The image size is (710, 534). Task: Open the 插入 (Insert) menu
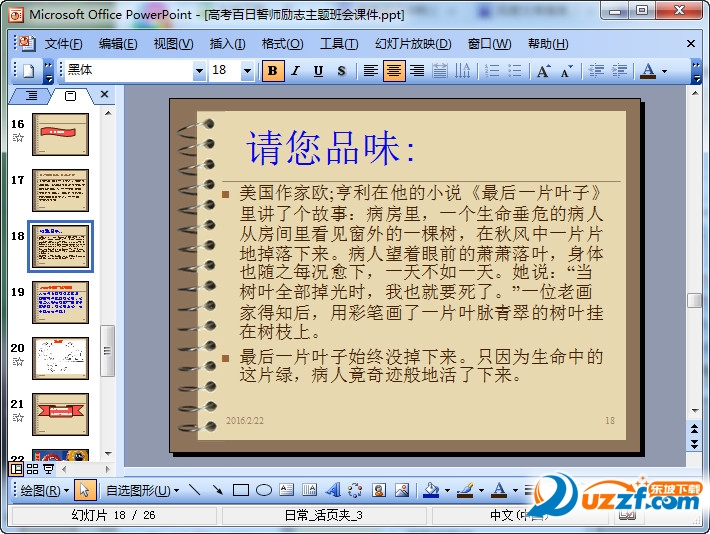[227, 44]
